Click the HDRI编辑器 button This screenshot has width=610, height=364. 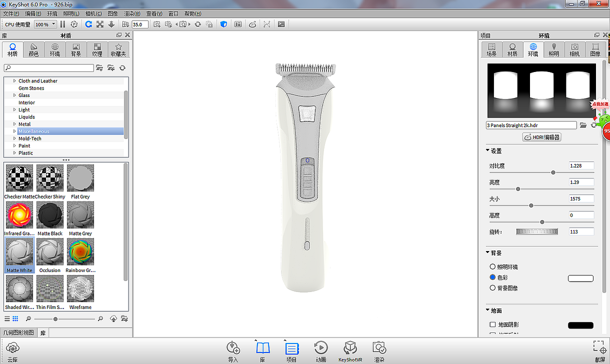(542, 137)
